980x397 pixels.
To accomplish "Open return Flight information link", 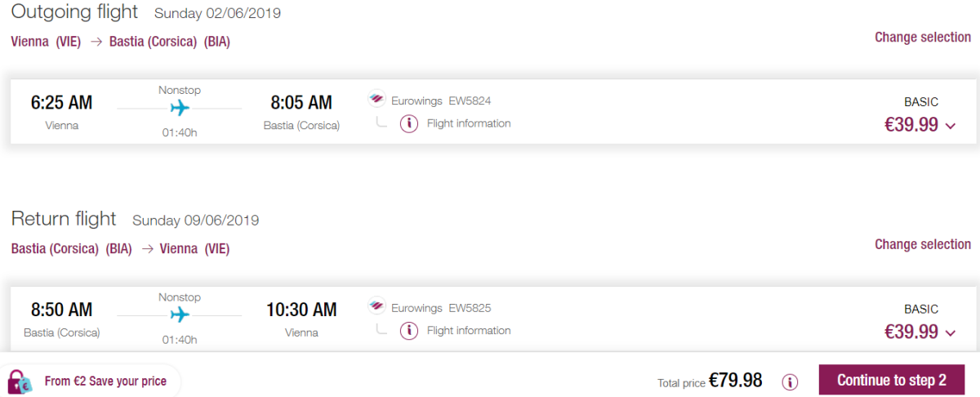I will coord(468,331).
